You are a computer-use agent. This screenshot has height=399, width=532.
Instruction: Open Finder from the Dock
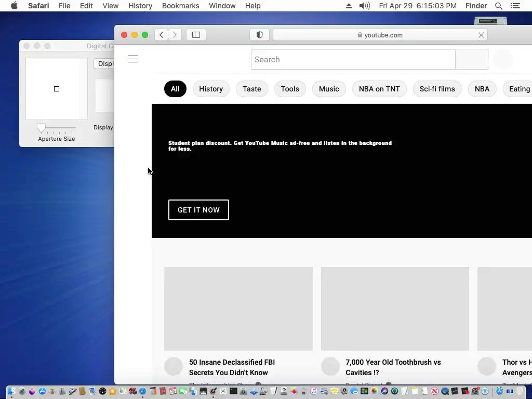11,391
